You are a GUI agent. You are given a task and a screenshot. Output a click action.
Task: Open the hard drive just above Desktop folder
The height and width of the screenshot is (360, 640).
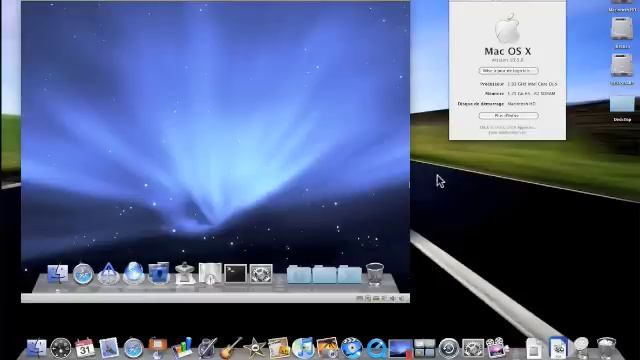(x=622, y=65)
